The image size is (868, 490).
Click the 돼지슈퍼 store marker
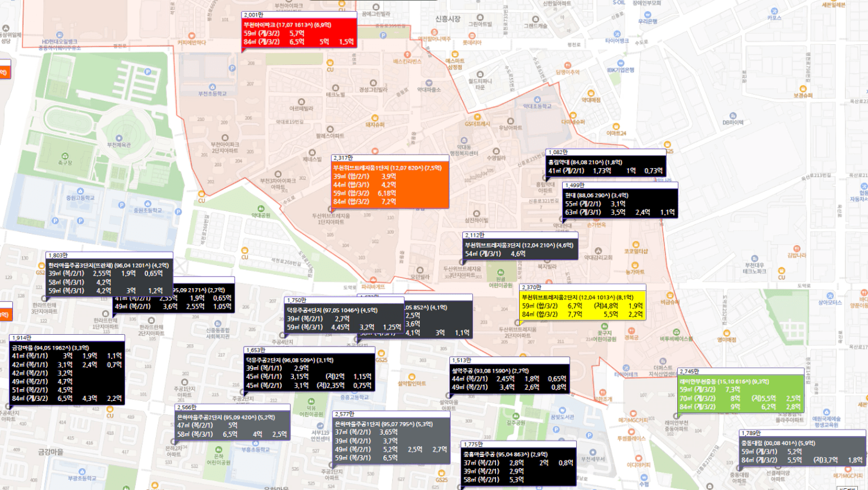(x=374, y=117)
